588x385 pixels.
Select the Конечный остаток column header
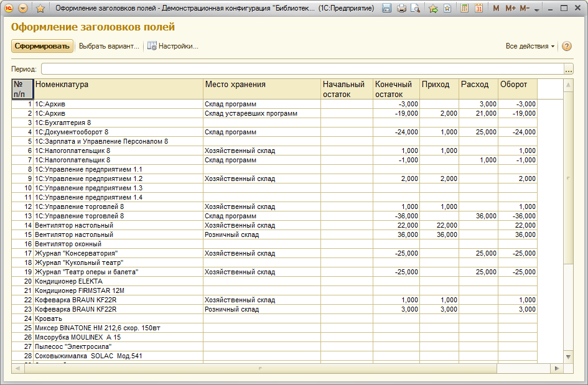pos(396,89)
